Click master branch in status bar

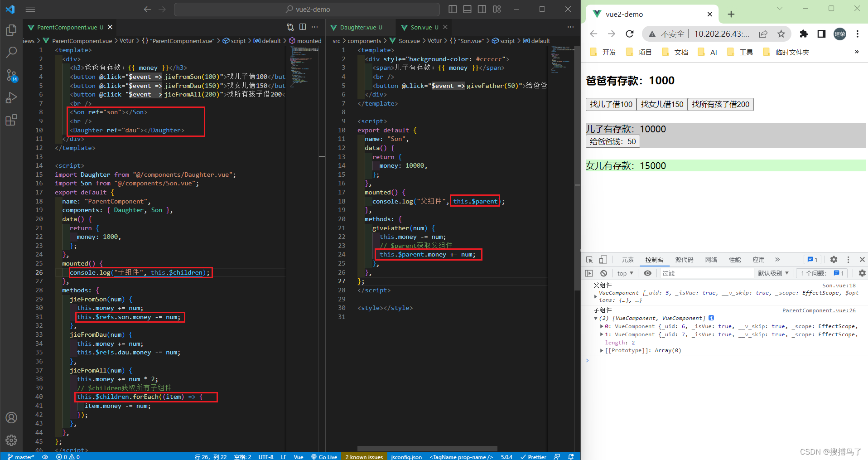(x=21, y=457)
